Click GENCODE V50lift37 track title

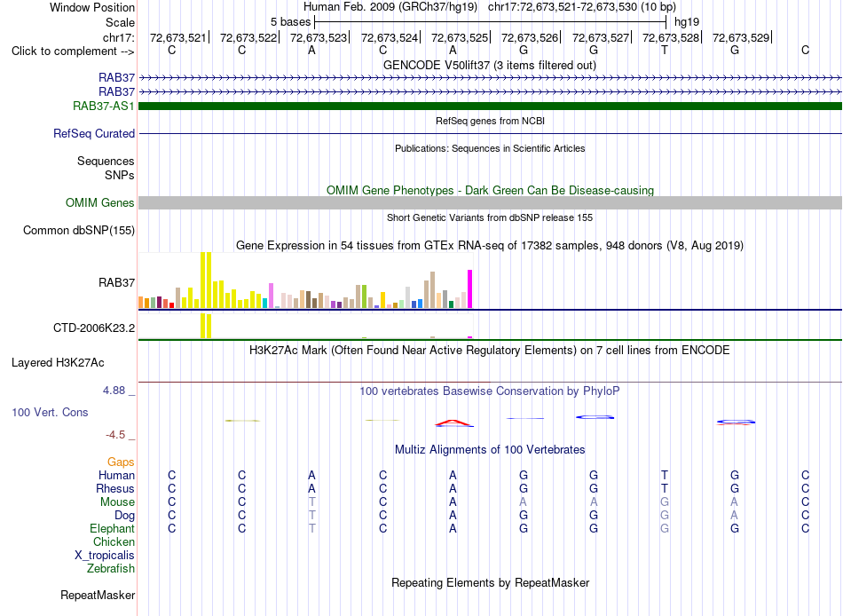point(490,65)
